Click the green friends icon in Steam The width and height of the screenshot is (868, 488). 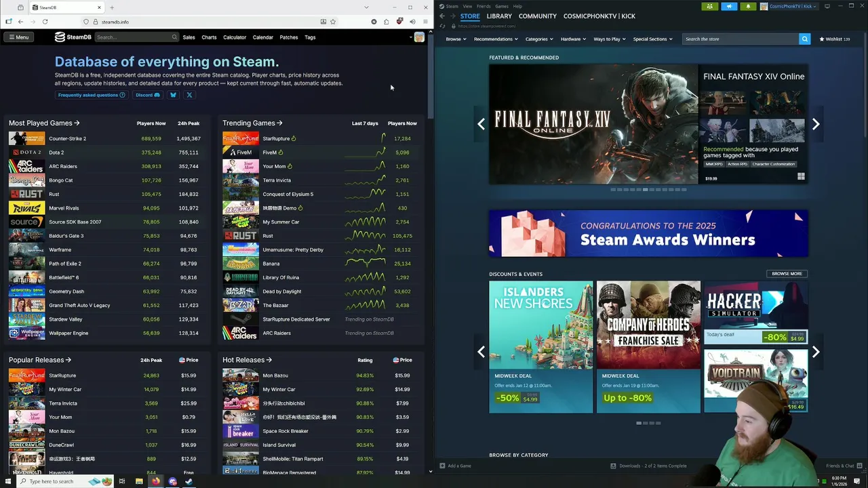709,6
